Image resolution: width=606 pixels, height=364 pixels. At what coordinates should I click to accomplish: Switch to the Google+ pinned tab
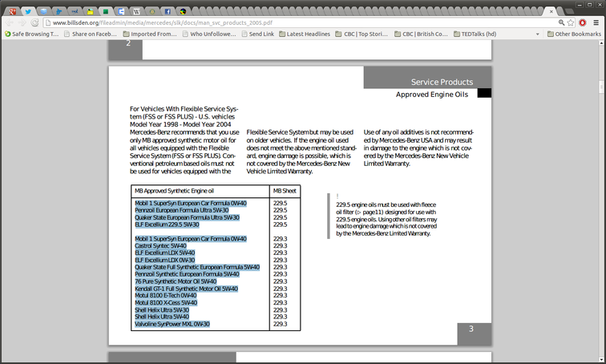[x=13, y=11]
